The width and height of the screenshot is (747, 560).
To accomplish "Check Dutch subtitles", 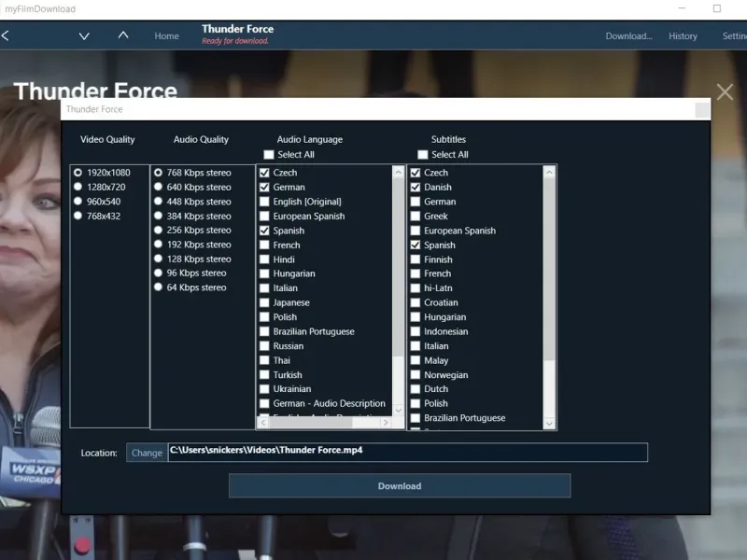I will coord(416,389).
